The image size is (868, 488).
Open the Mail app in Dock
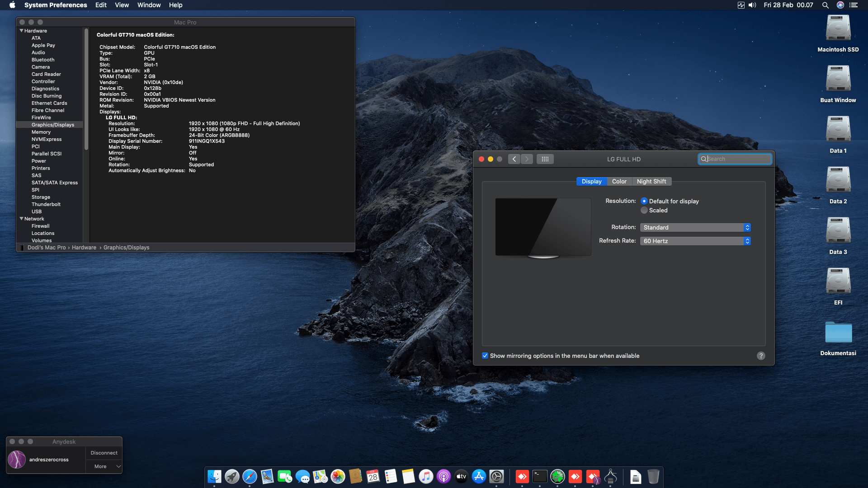pyautogui.click(x=267, y=476)
